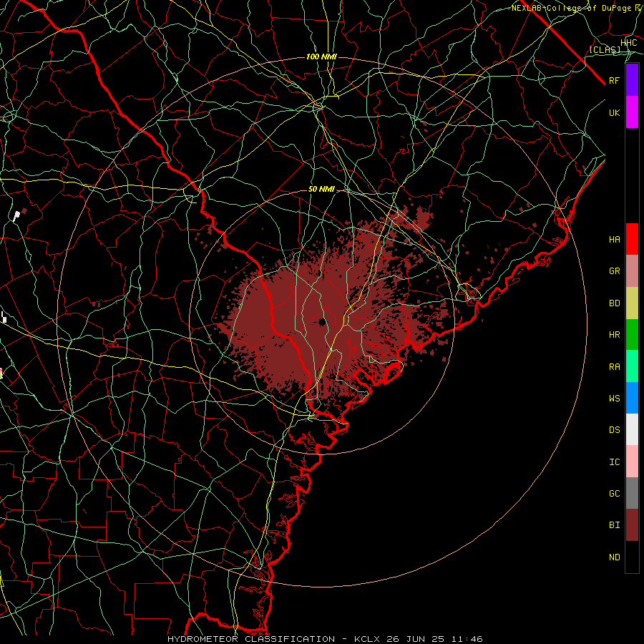Click the GR pink legend swatch
This screenshot has height=644, width=644.
click(x=632, y=271)
